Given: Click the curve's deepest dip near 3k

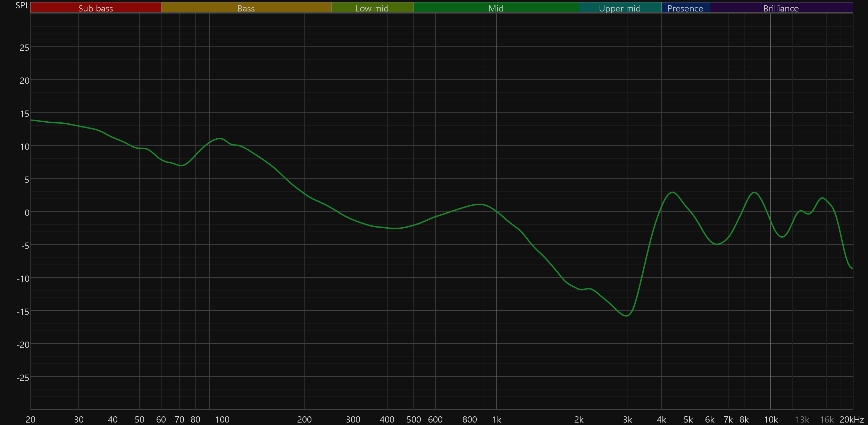Looking at the screenshot, I should click(x=626, y=316).
